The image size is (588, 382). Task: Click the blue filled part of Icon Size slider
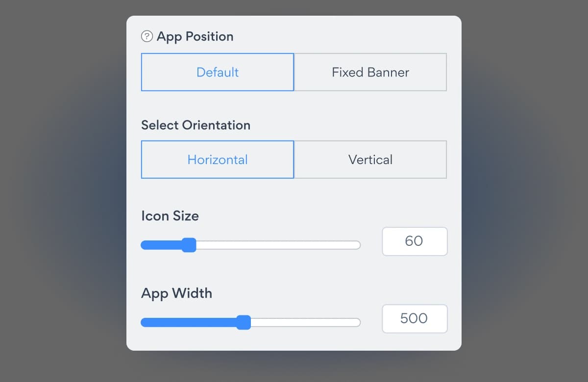[161, 245]
